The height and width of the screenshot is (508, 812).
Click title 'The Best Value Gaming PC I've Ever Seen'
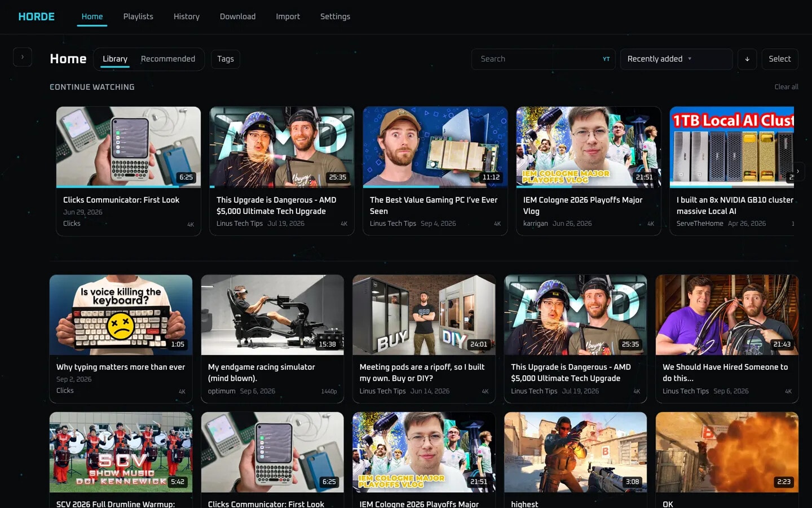[x=434, y=205]
